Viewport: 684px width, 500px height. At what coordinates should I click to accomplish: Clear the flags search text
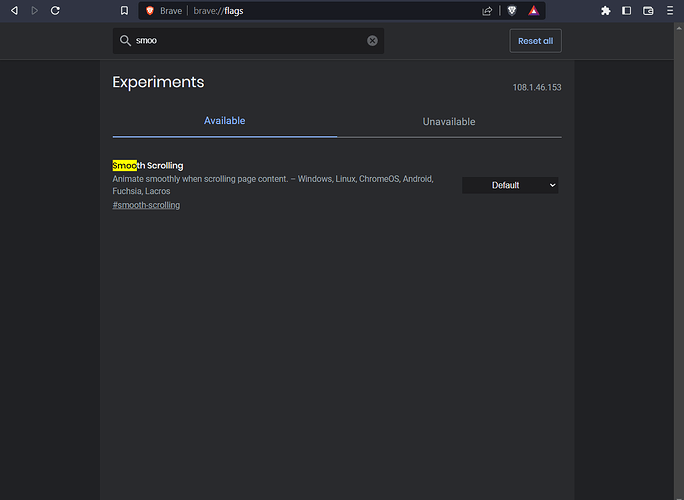coord(372,41)
